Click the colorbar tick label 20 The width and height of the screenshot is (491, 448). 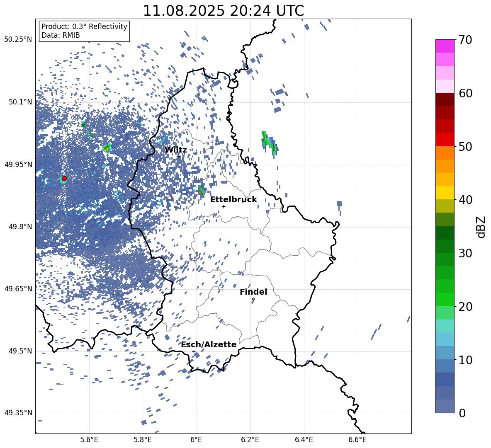click(x=465, y=307)
